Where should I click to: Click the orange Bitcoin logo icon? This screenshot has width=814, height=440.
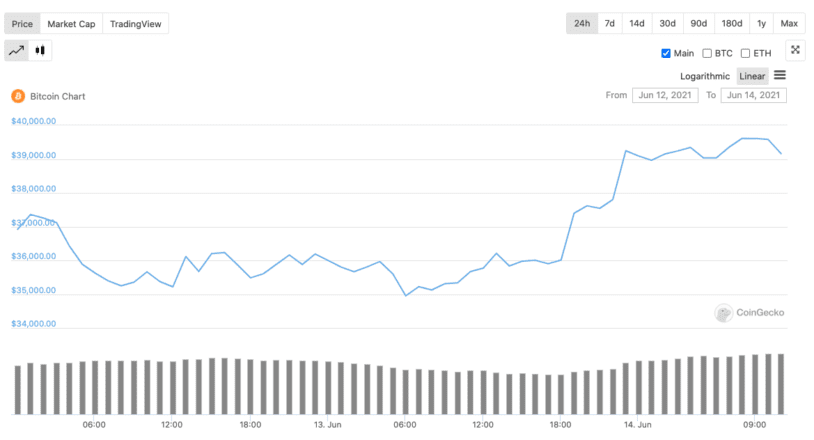pos(18,96)
